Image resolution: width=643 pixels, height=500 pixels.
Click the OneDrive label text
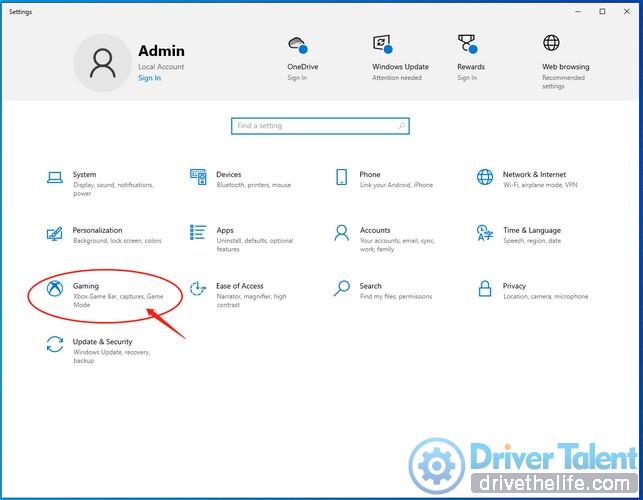303,67
